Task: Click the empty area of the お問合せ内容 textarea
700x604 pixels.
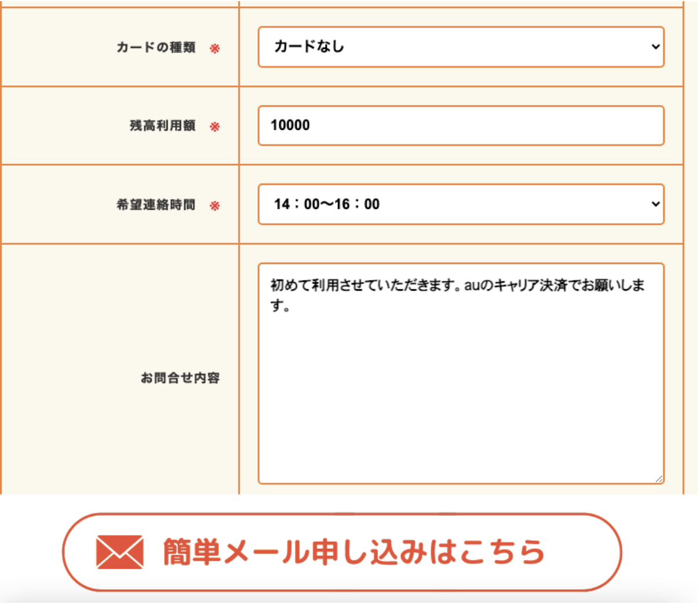Action: point(461,400)
